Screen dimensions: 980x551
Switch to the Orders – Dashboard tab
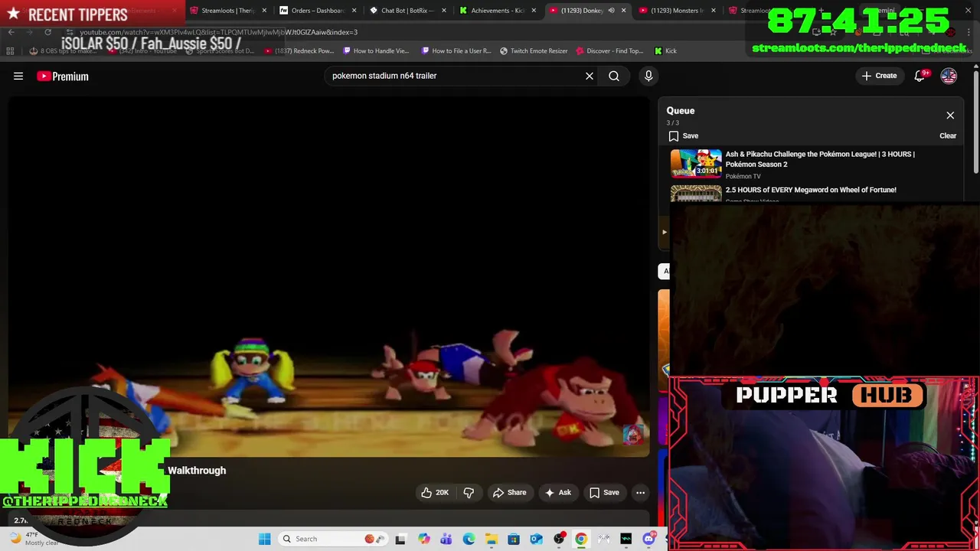[x=317, y=11]
